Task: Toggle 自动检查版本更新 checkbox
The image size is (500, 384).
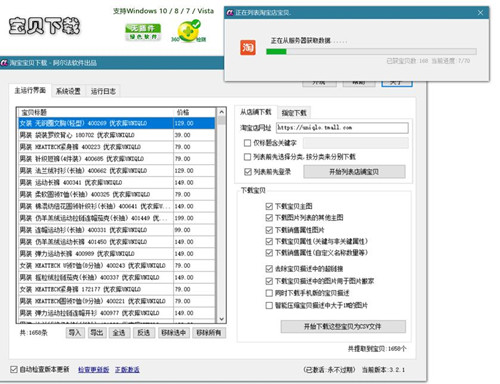Action: (14, 369)
